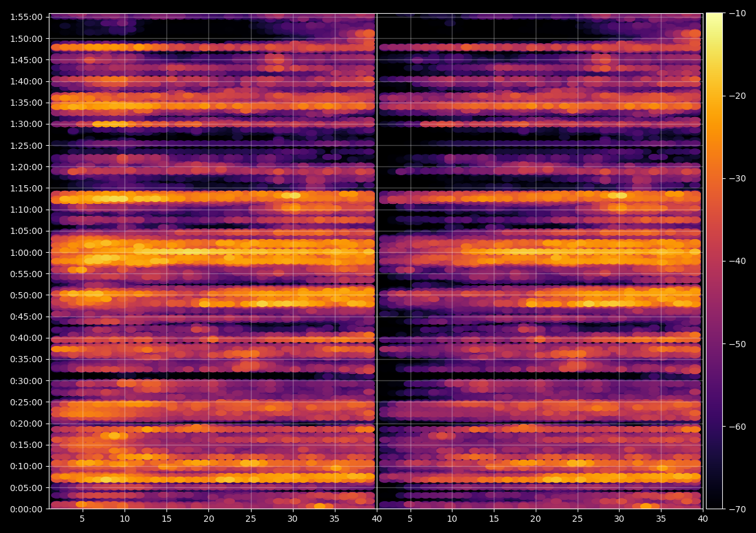Click the 1:15:00 time axis label
Image resolution: width=756 pixels, height=533 pixels.
[x=28, y=188]
